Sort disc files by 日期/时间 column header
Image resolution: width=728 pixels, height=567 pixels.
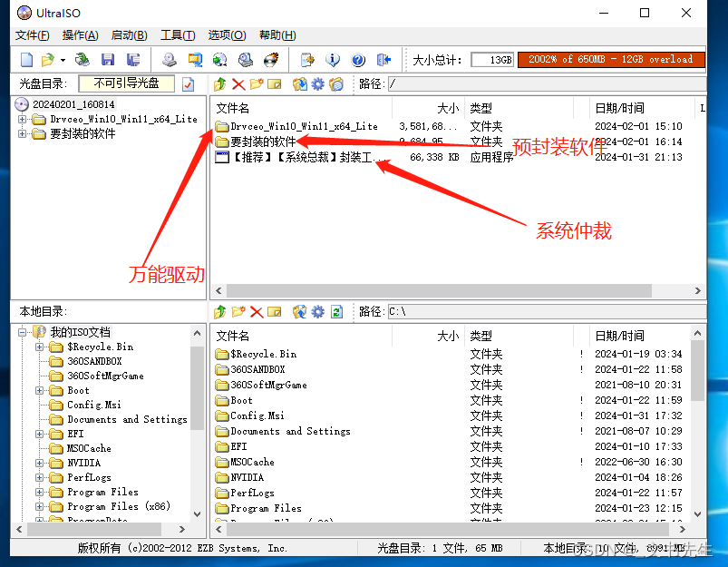(x=642, y=108)
